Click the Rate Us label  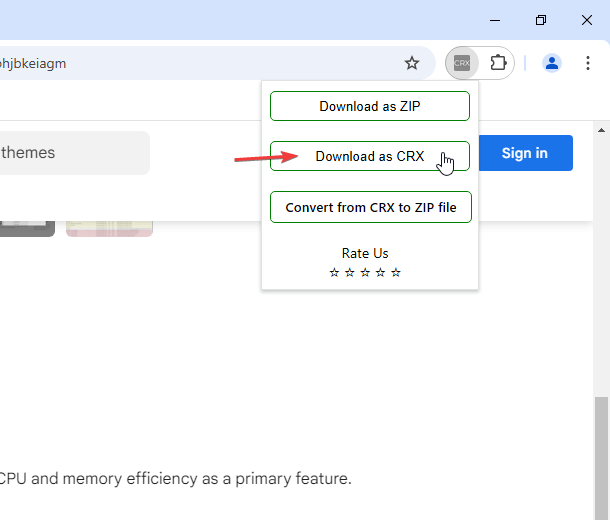click(x=365, y=253)
